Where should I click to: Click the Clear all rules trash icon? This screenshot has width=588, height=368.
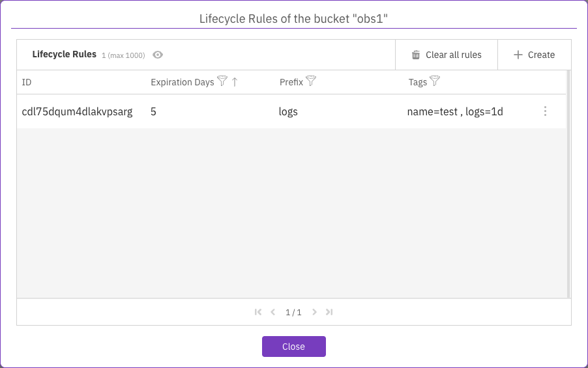[x=416, y=55]
